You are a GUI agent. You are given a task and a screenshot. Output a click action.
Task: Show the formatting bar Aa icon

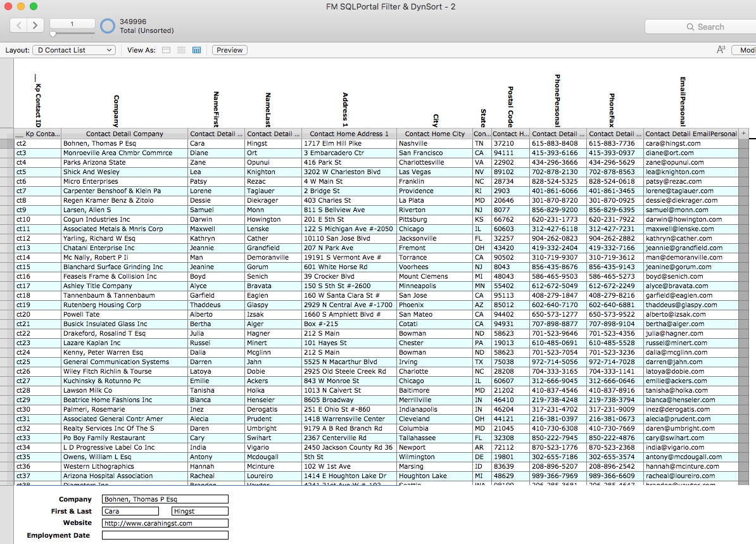click(x=721, y=50)
